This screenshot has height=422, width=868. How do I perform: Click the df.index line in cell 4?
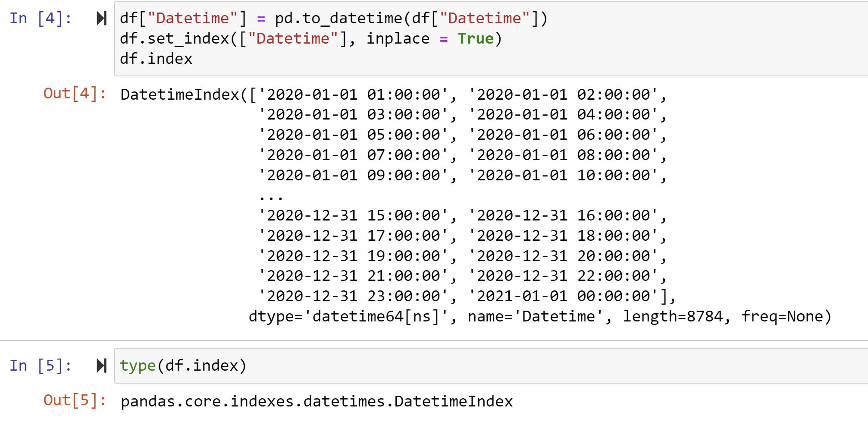[x=156, y=59]
